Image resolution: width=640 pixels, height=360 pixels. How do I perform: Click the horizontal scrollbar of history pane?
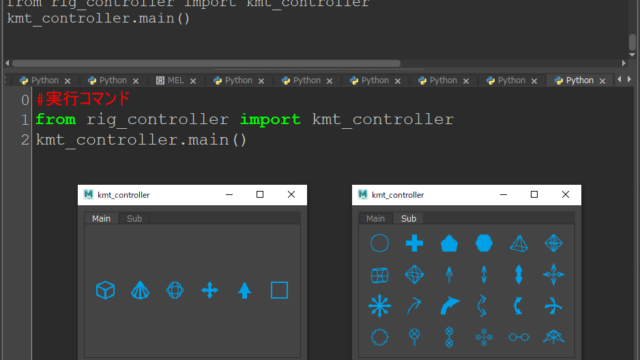pos(206,63)
